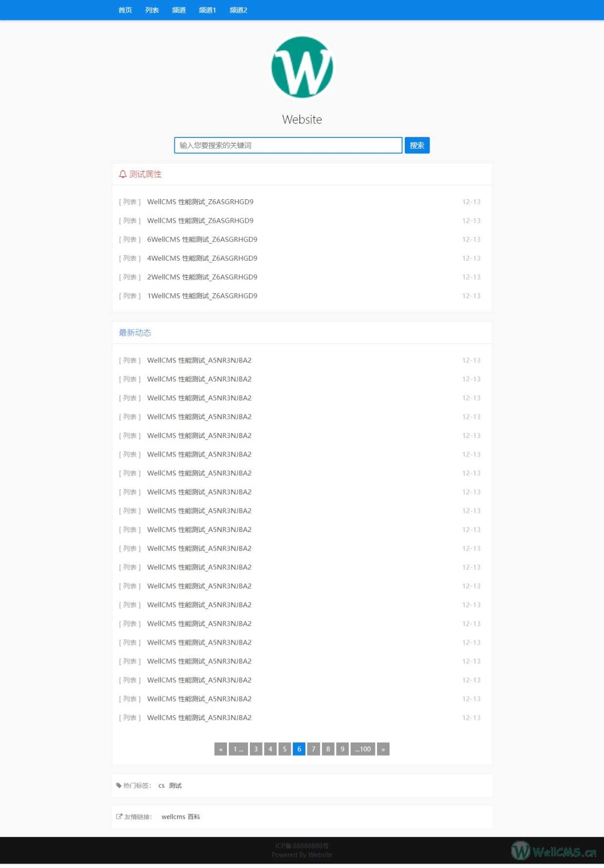Open the 百科 friendly link
The height and width of the screenshot is (868, 604).
click(194, 816)
